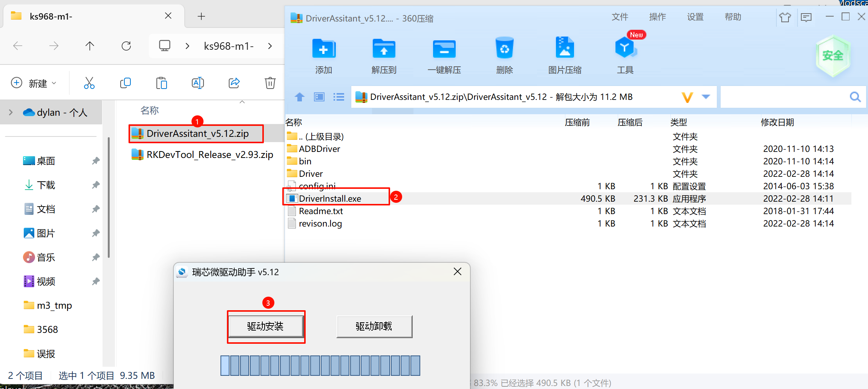Expand the dylan - 个人 OneDrive tree node
This screenshot has height=389, width=868.
pos(11,112)
